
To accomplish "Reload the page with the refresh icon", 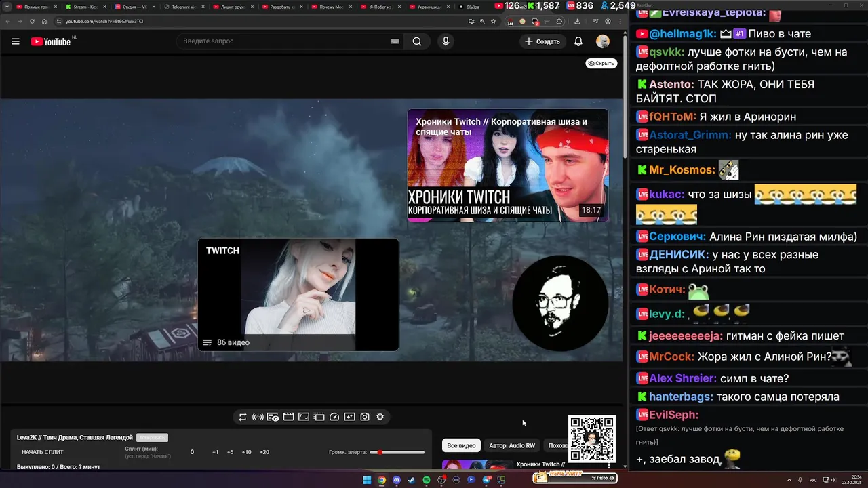I will click(x=33, y=21).
